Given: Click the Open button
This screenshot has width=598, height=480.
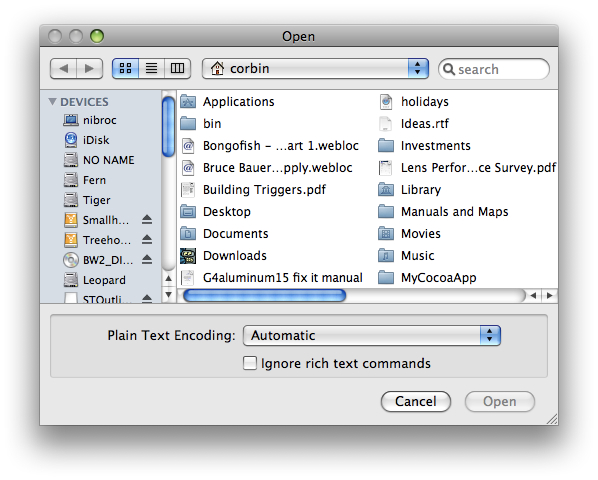Looking at the screenshot, I should point(500,401).
